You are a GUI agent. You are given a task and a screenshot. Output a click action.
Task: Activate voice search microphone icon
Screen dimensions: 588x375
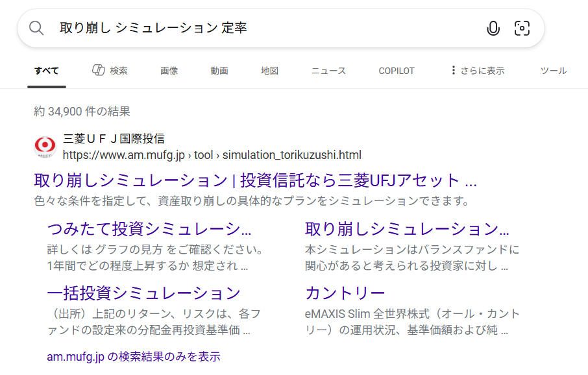(493, 28)
